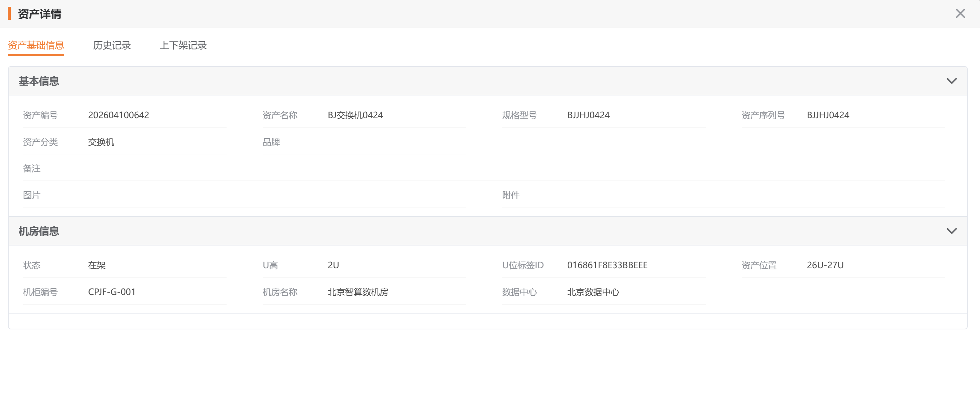Switch to the 历史记录 tab
Image resolution: width=980 pixels, height=410 pixels.
pos(111,45)
